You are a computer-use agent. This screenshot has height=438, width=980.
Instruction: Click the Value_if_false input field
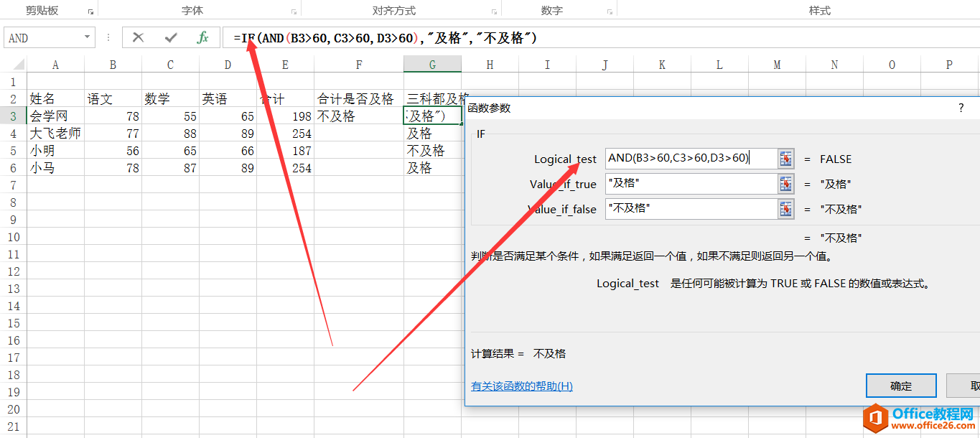tap(691, 209)
